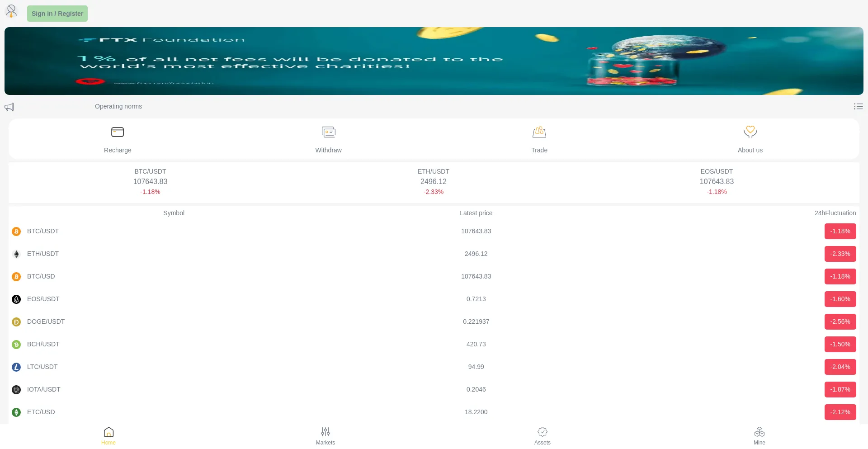The image size is (868, 449).
Task: Open the DOGE/USDT pair row
Action: click(x=434, y=321)
